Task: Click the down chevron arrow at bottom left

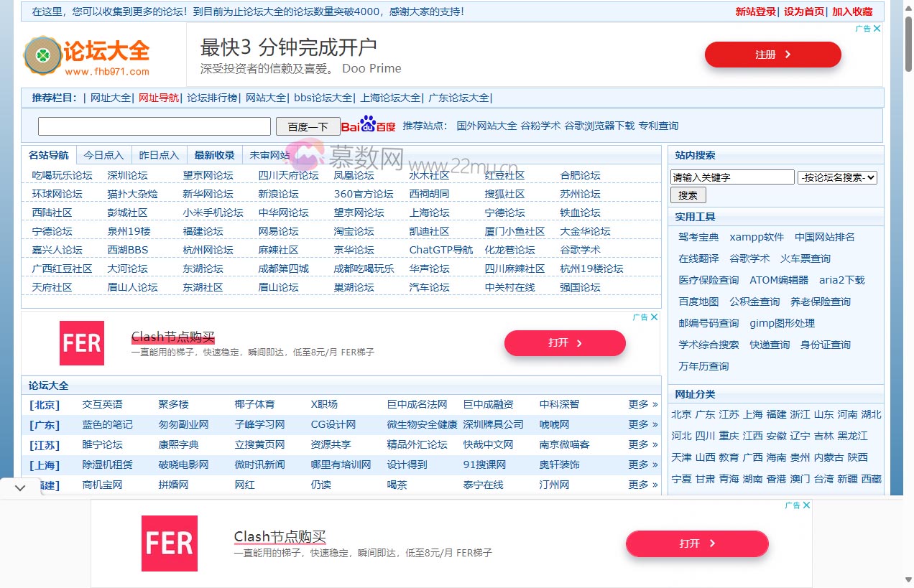Action: [20, 487]
